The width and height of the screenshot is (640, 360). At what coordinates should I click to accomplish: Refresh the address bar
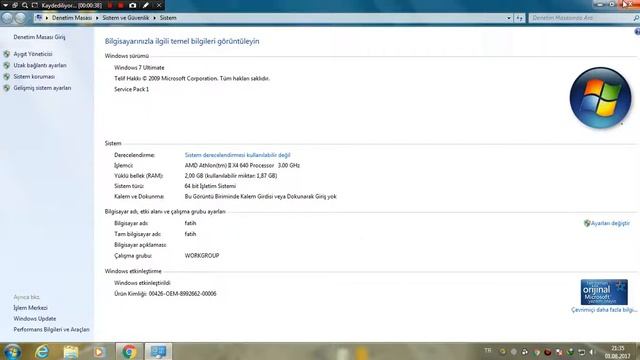coord(519,18)
